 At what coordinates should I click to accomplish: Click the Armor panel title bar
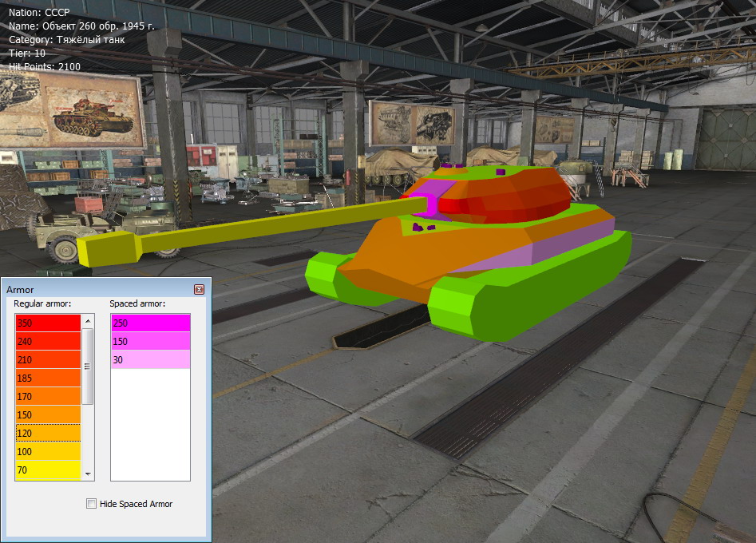(x=96, y=290)
